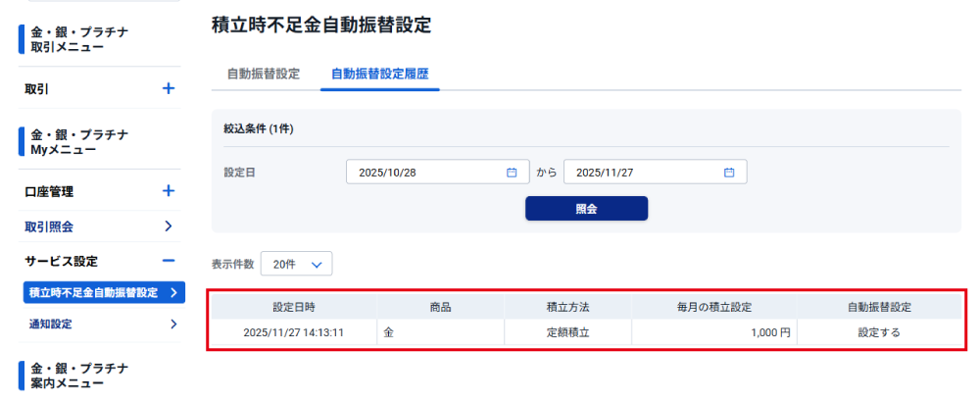Select the 自動振替設定履歴 tab
Viewport: 980px width, 401px height.
(x=380, y=74)
